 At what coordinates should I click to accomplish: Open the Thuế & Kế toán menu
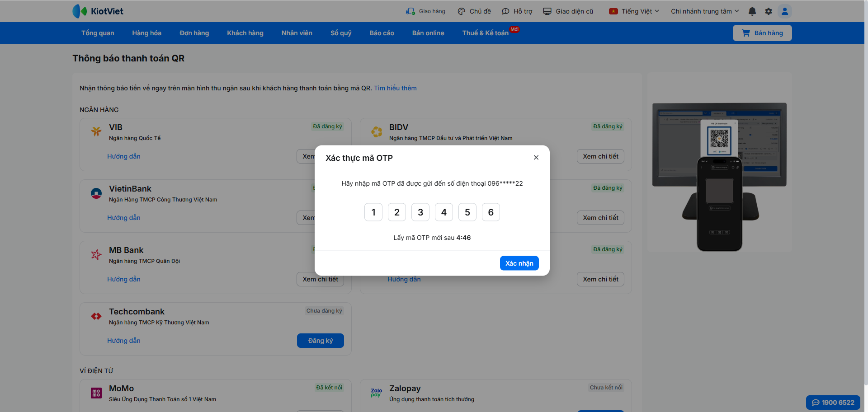coord(486,33)
